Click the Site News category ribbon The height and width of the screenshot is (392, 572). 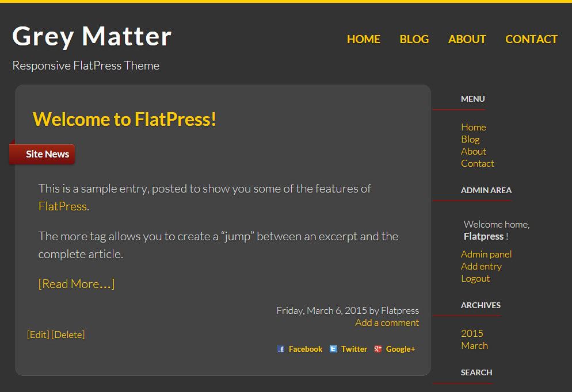pyautogui.click(x=42, y=154)
